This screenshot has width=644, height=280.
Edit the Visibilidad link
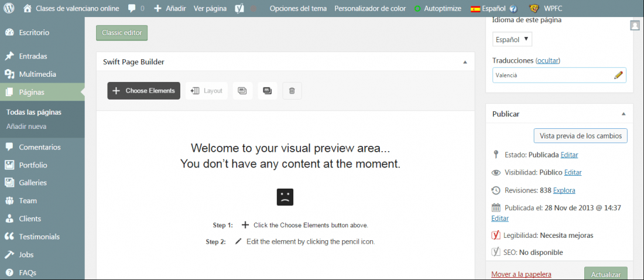click(573, 173)
